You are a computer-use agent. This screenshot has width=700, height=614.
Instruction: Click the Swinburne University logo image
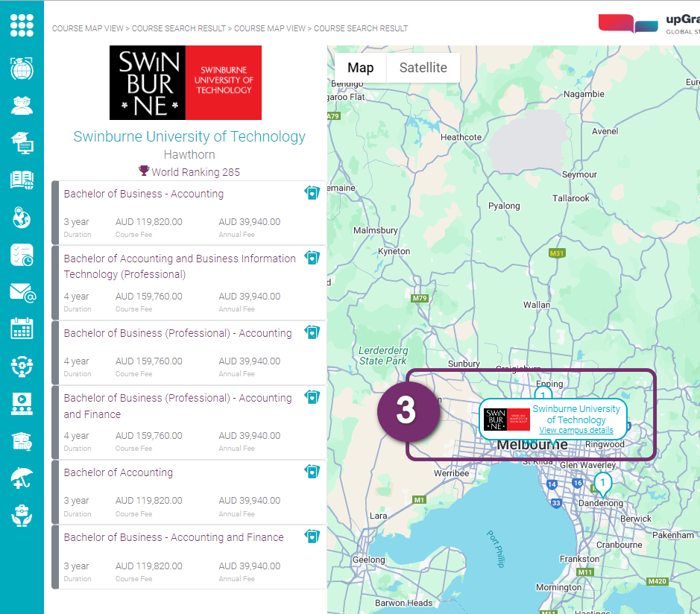(x=186, y=83)
